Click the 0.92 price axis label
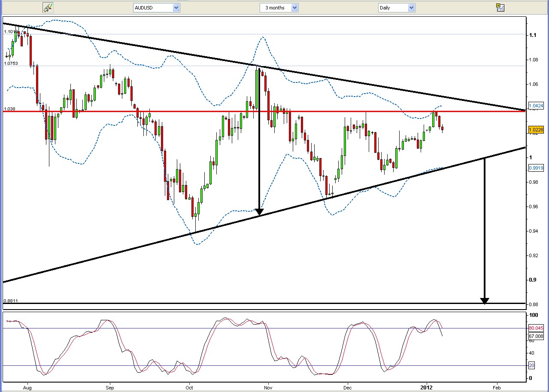549x392 pixels. pyautogui.click(x=533, y=255)
